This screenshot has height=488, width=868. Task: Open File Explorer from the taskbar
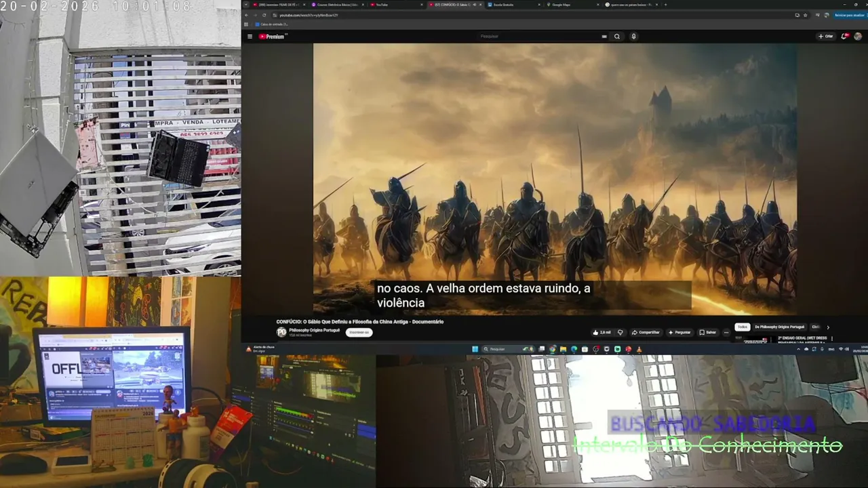pos(563,349)
